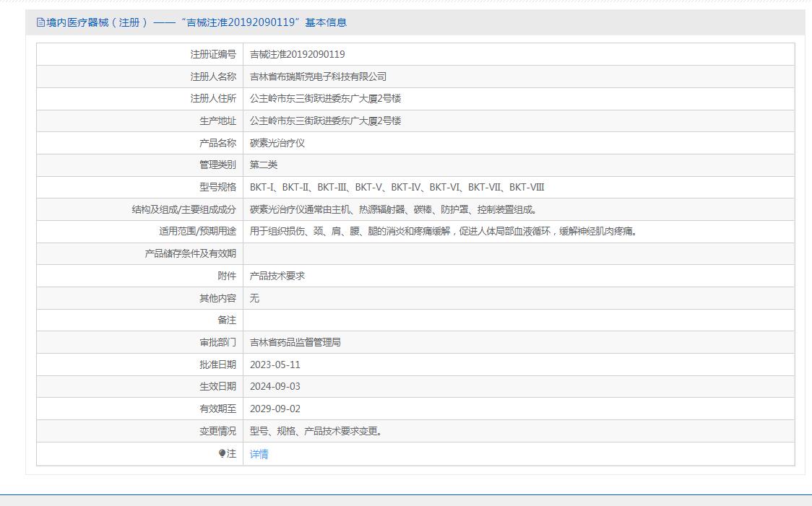The height and width of the screenshot is (506, 812).
Task: Click the 附件 label cell
Action: 140,276
